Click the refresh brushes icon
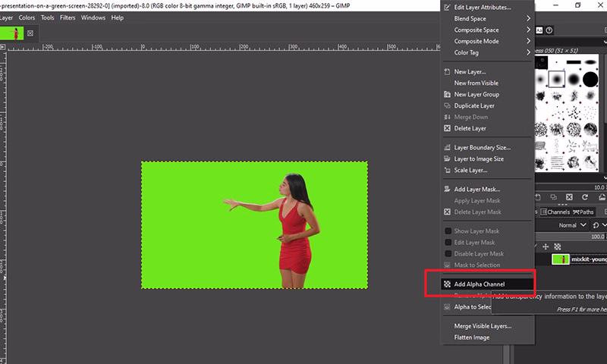This screenshot has height=364, width=607. 585,197
